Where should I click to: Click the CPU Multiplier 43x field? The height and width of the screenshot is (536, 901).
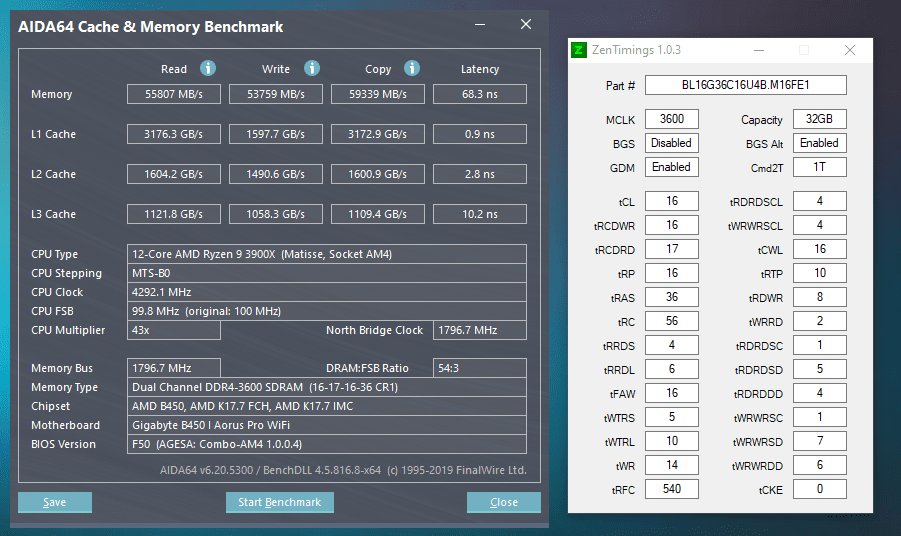point(174,330)
